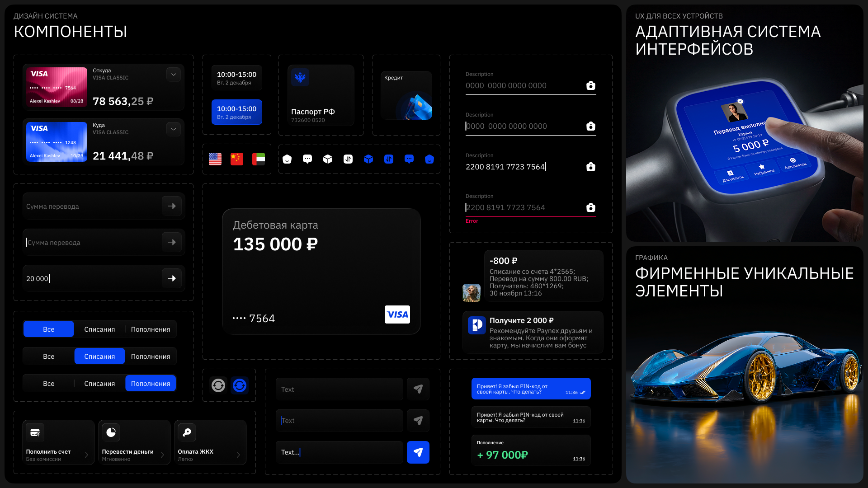Screen dimensions: 868x488
Task: Select the China flag icon
Action: pyautogui.click(x=237, y=159)
